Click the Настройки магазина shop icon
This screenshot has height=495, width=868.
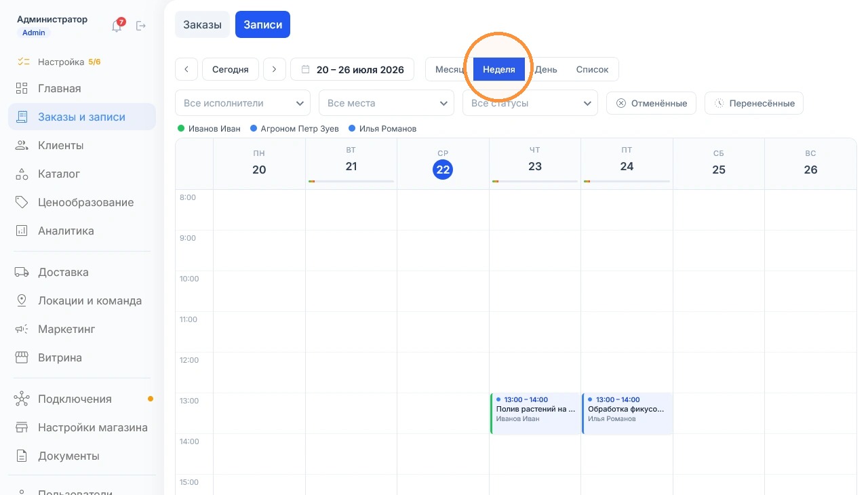pos(22,427)
